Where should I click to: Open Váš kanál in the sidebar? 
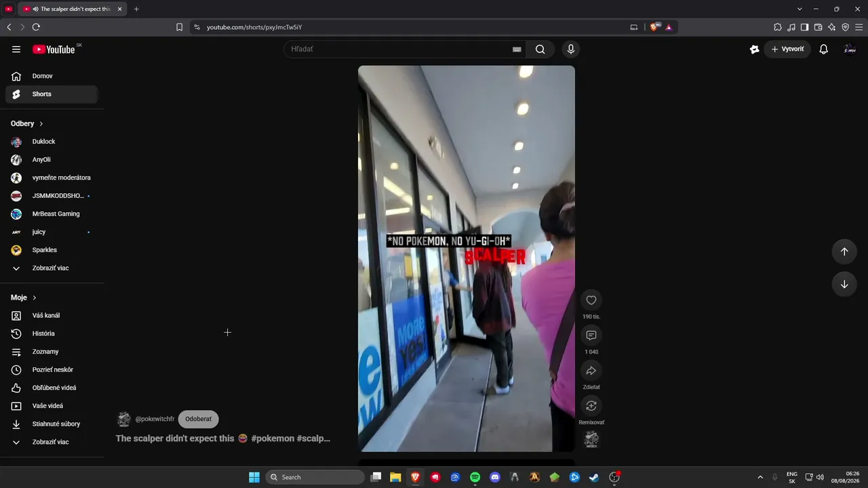coord(52,315)
